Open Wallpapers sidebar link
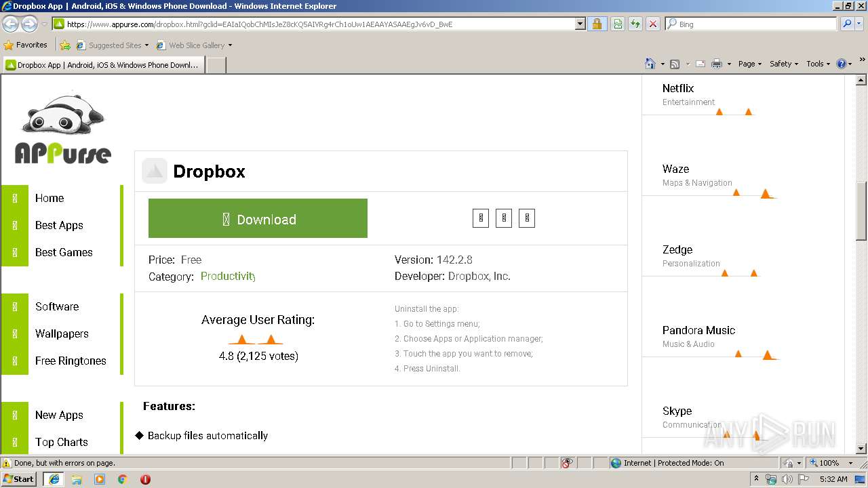Screen dimensions: 868x488 click(62, 333)
